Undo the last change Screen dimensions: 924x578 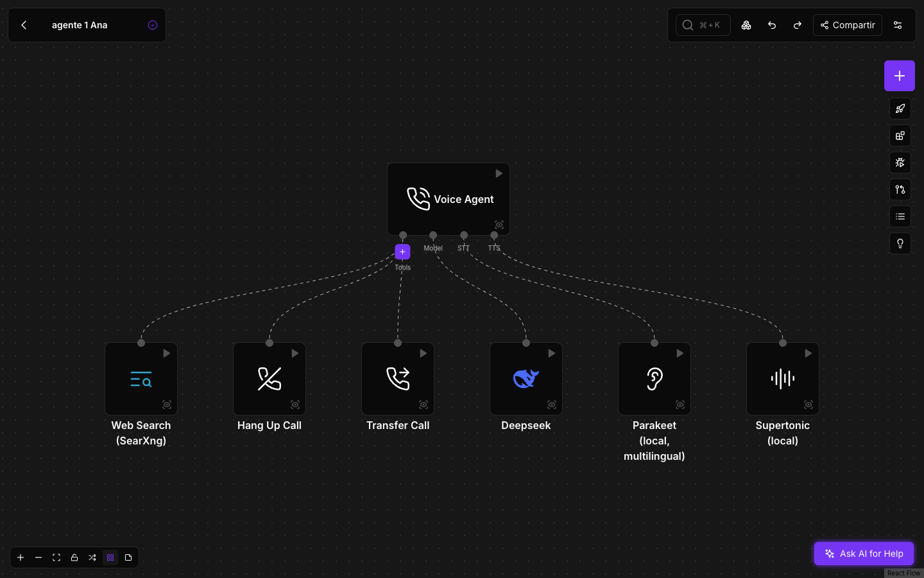point(772,25)
